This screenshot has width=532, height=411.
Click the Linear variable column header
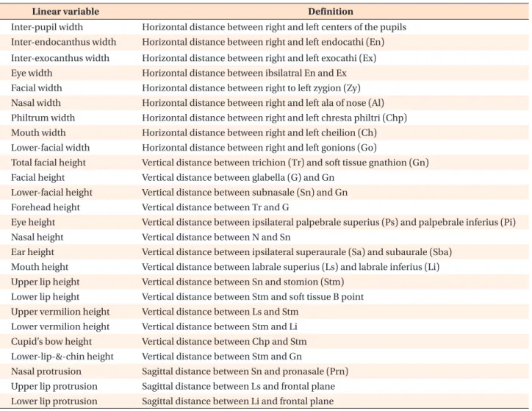[x=65, y=12]
